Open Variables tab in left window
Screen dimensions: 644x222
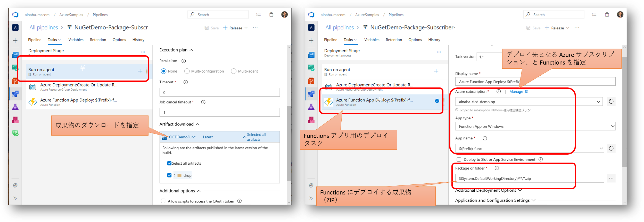pos(76,40)
